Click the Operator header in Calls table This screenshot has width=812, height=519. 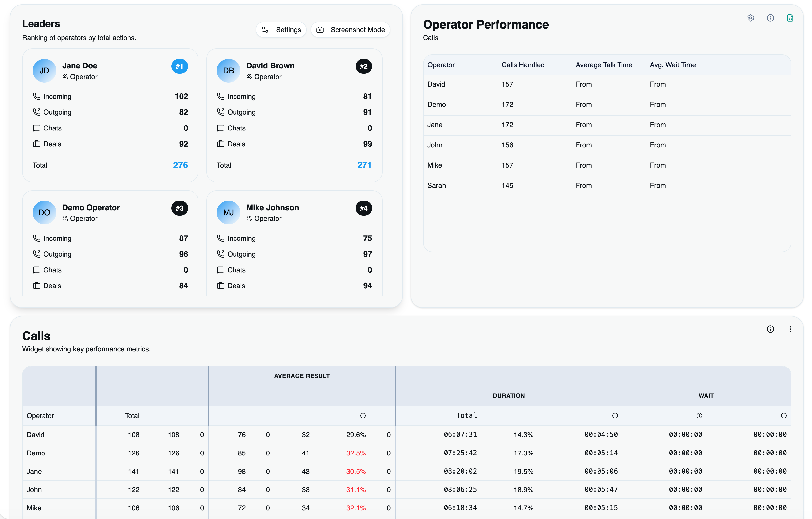(40, 415)
